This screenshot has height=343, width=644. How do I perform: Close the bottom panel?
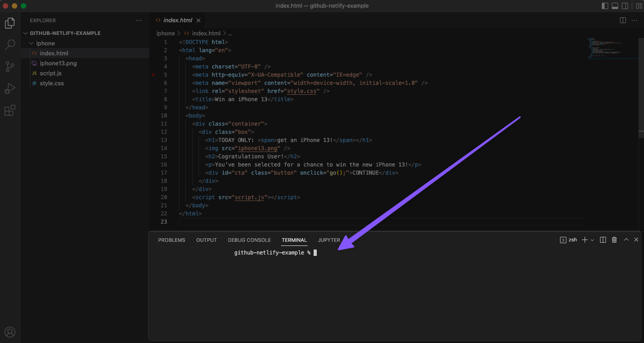[636, 240]
